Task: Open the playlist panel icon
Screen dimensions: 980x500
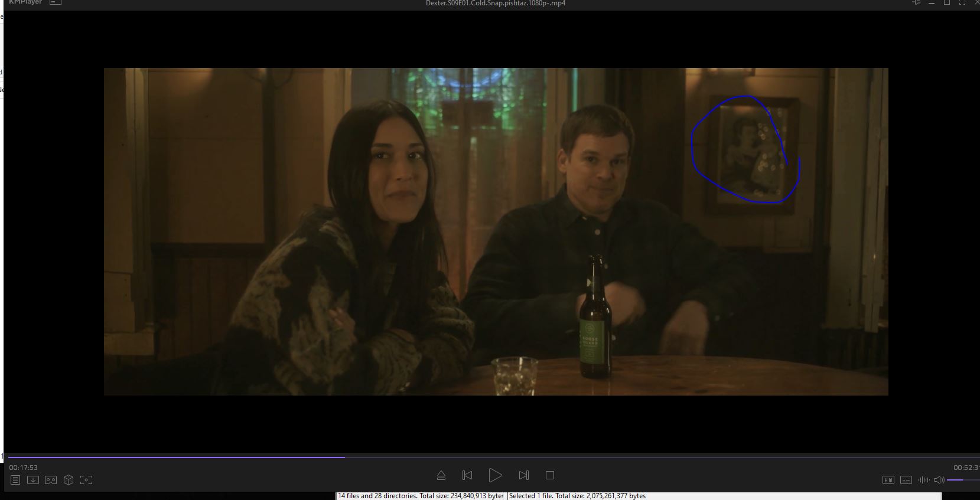Action: 15,480
